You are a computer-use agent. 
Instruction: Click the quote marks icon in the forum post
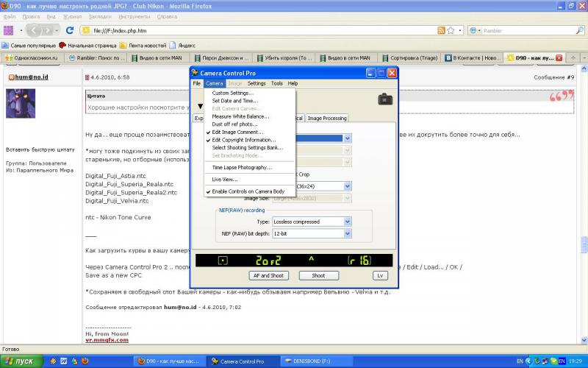coord(562,96)
